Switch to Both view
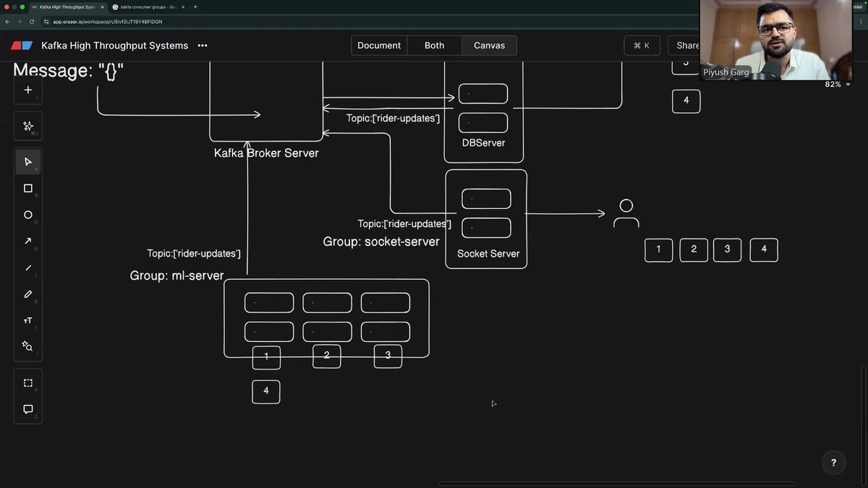The image size is (868, 488). click(x=435, y=46)
